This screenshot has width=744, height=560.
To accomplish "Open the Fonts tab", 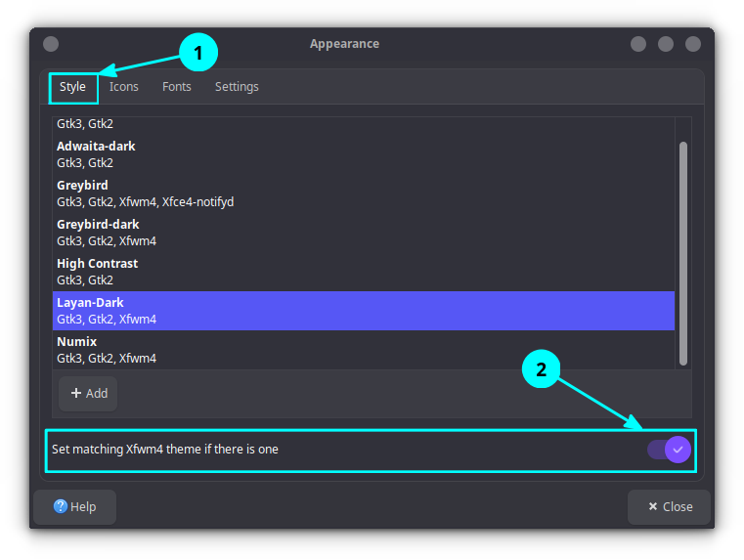I will pos(177,87).
